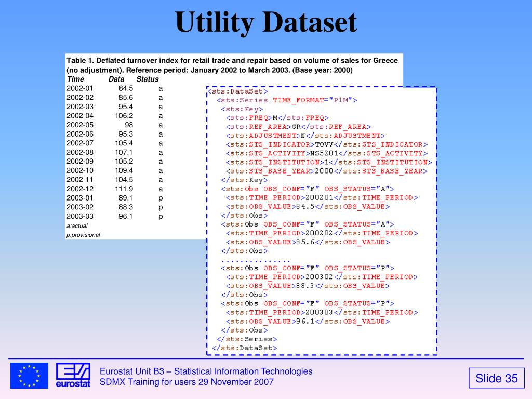Select the 2002-05 time cell
532x399 pixels.
point(79,125)
